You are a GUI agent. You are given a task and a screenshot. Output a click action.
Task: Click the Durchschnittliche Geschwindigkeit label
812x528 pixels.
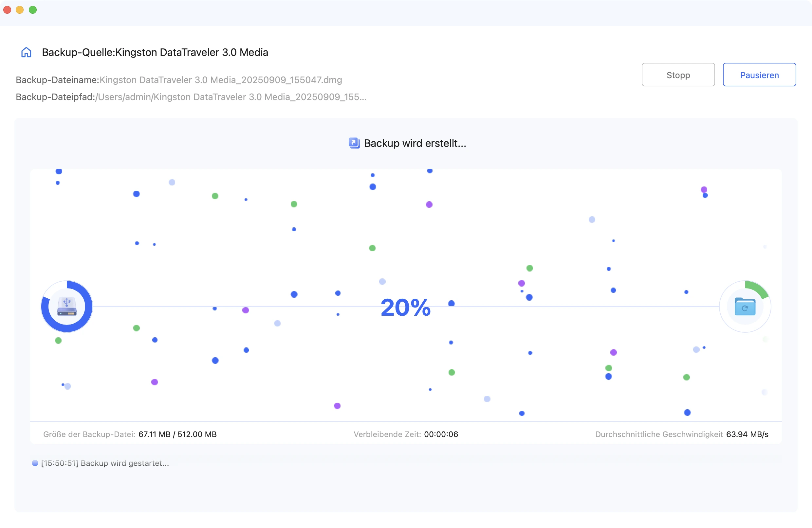point(659,434)
